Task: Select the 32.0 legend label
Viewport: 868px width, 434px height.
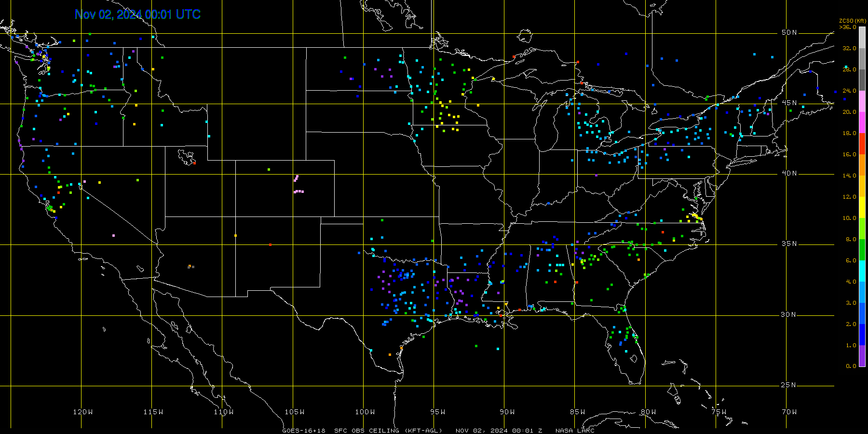Action: (849, 48)
